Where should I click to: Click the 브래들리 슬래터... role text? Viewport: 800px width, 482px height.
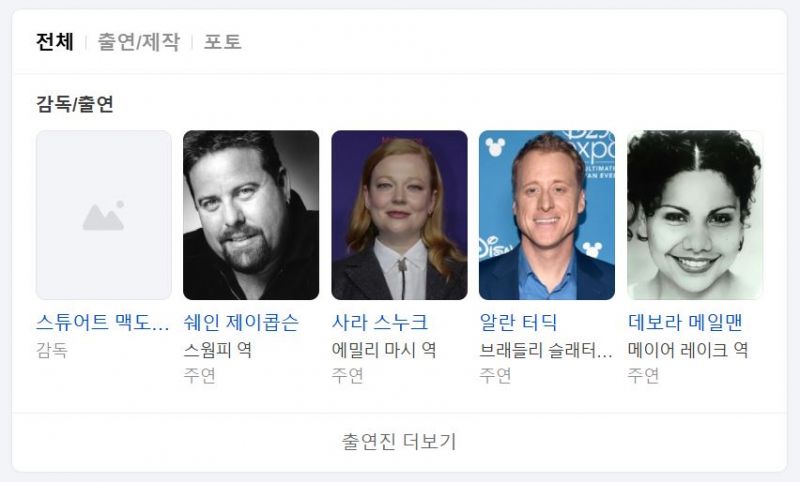pos(546,350)
